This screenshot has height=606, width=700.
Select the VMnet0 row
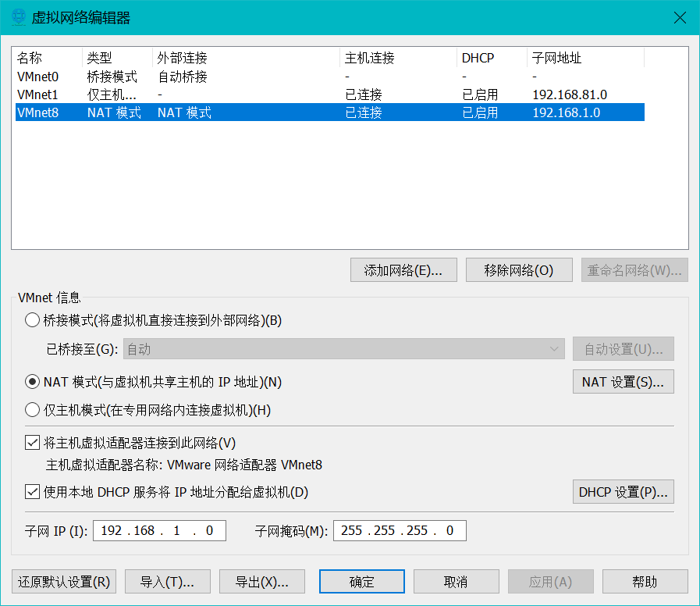pyautogui.click(x=330, y=77)
